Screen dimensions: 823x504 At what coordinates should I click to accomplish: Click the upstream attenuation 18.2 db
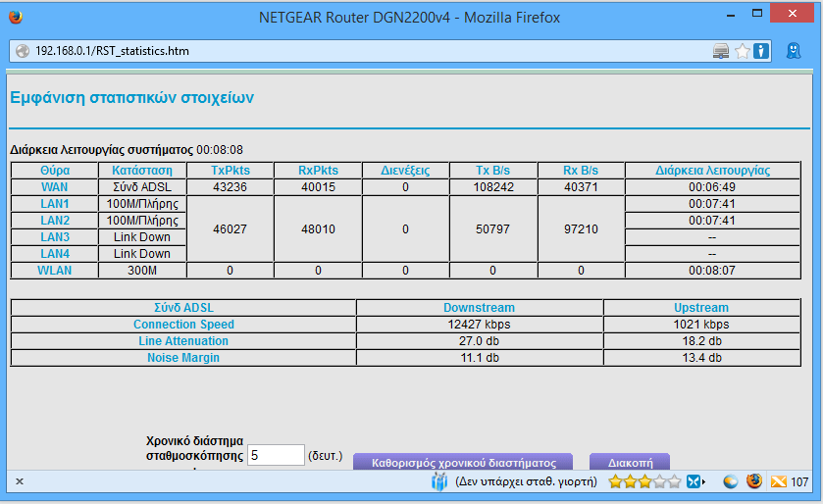click(x=701, y=341)
